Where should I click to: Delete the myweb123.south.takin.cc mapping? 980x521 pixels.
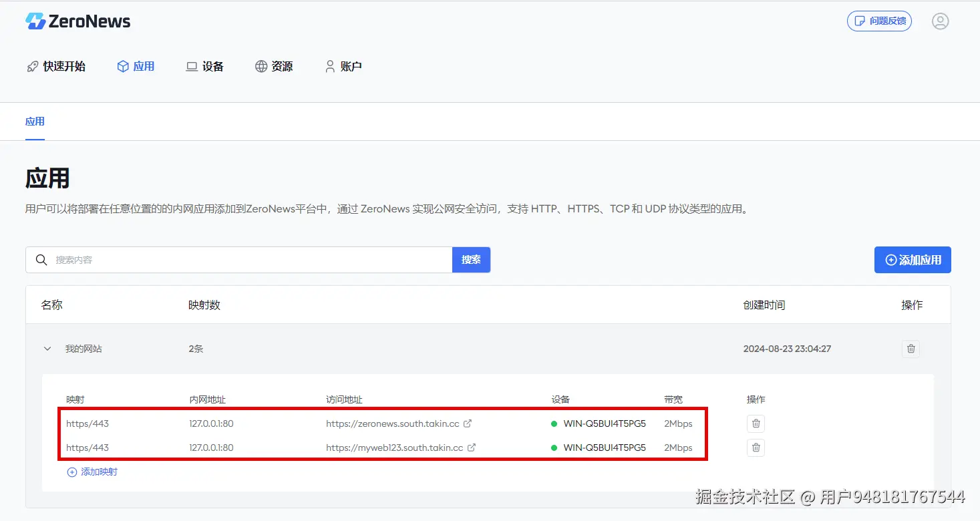coord(756,448)
